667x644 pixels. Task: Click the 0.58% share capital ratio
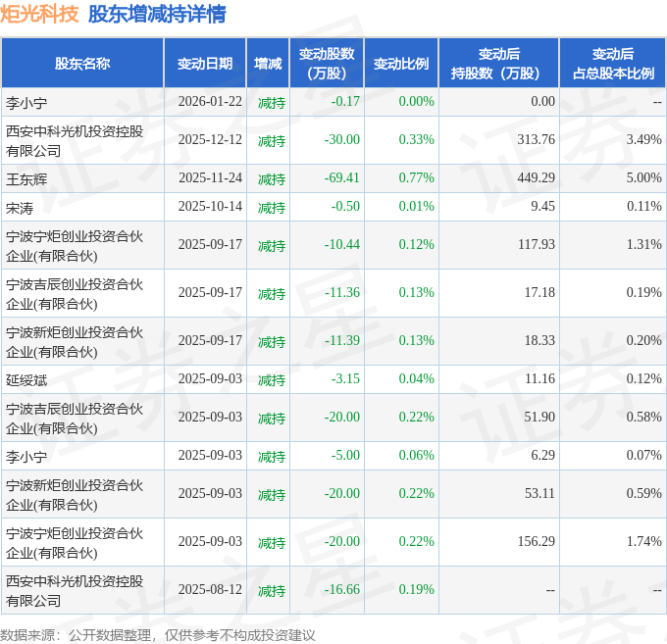tap(644, 417)
